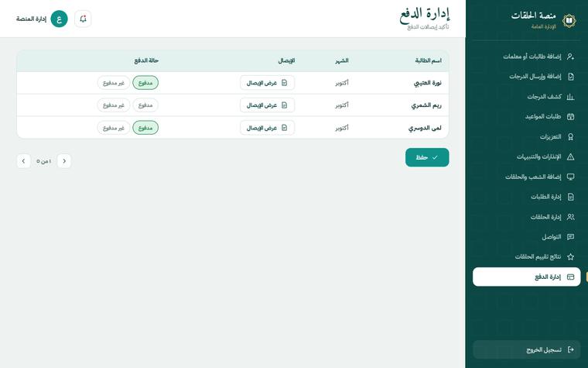The image size is (588, 368).
Task: Click the warnings triangle icon in sidebar
Action: click(x=570, y=156)
